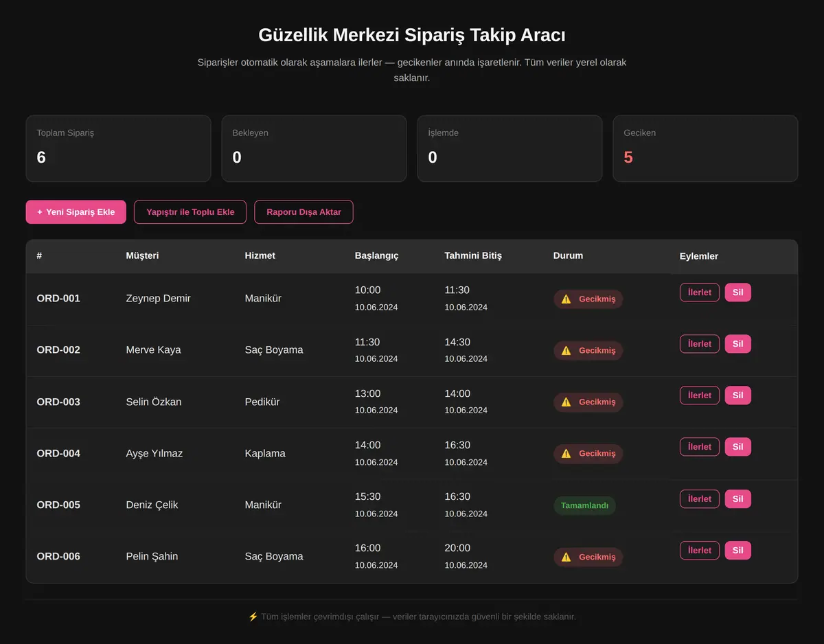This screenshot has width=824, height=644.
Task: Export report via Raporu Dışa Aktar
Action: point(304,212)
